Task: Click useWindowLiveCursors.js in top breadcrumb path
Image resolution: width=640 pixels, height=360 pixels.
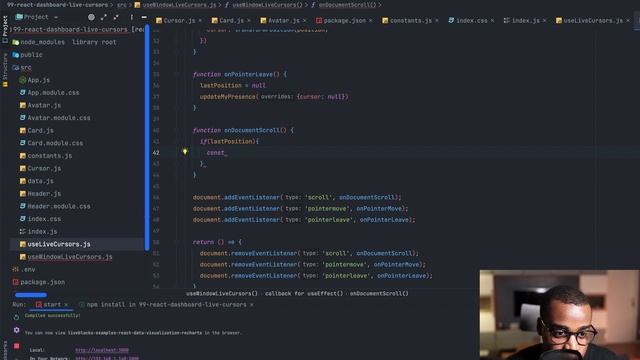Action: point(179,5)
